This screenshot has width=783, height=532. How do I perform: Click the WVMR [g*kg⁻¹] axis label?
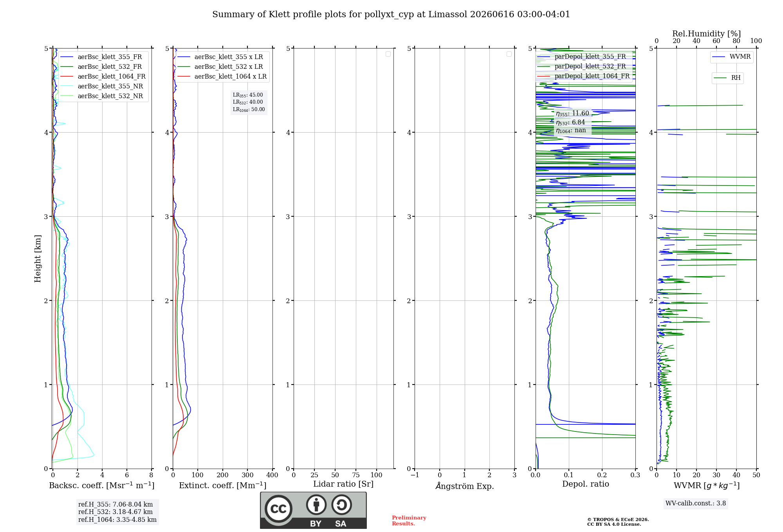707,485
